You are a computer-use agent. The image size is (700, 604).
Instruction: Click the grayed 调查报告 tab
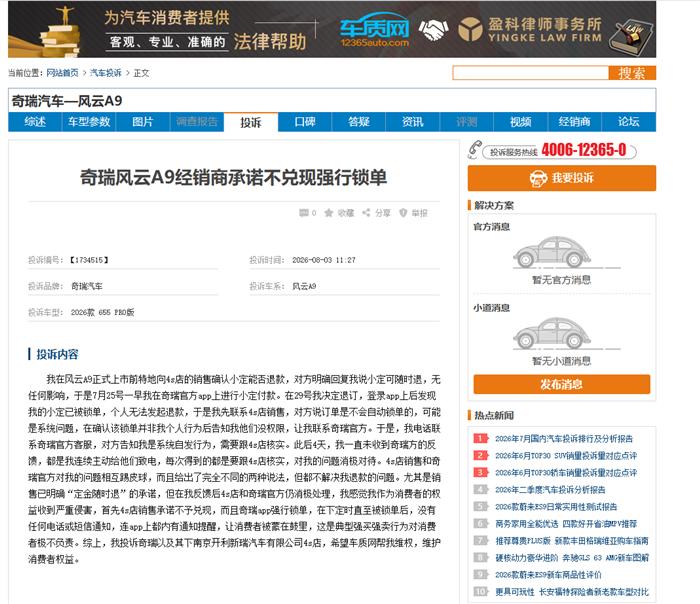tap(197, 122)
